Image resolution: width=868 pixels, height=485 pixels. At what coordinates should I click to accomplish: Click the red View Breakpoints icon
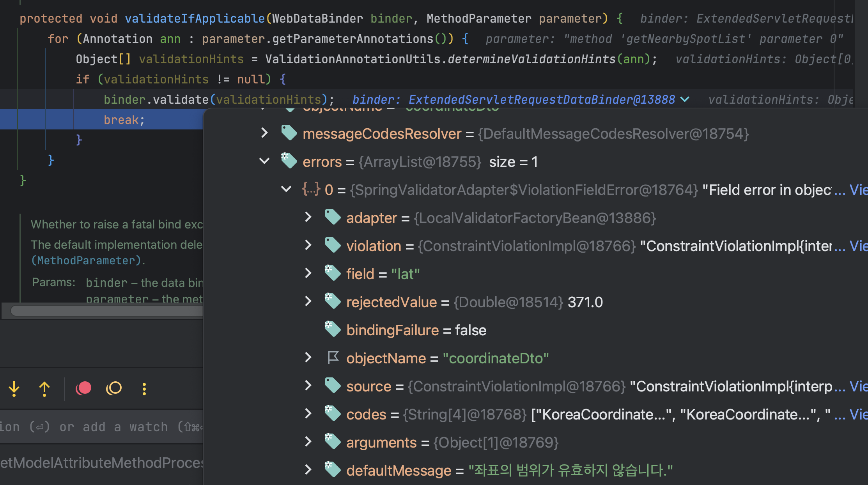click(x=83, y=388)
